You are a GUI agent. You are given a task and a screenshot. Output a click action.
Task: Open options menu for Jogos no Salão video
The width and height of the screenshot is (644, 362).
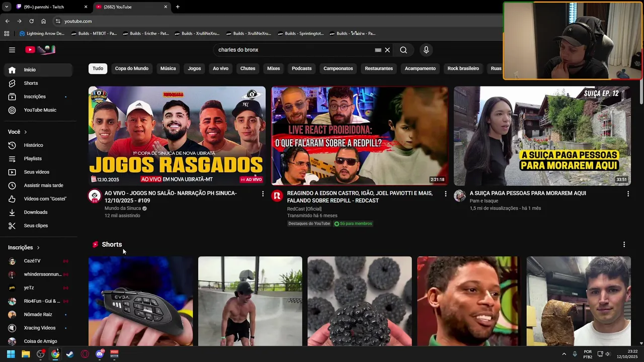pos(263,194)
